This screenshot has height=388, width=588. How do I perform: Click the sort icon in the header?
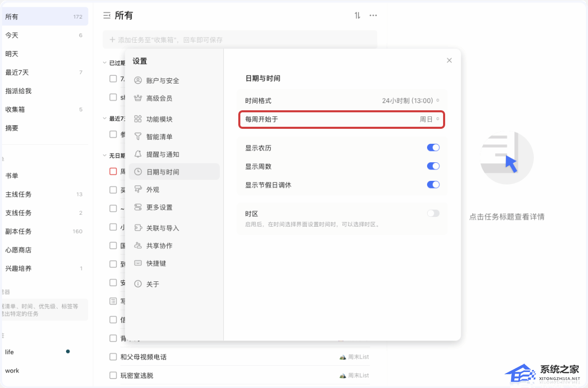point(357,15)
